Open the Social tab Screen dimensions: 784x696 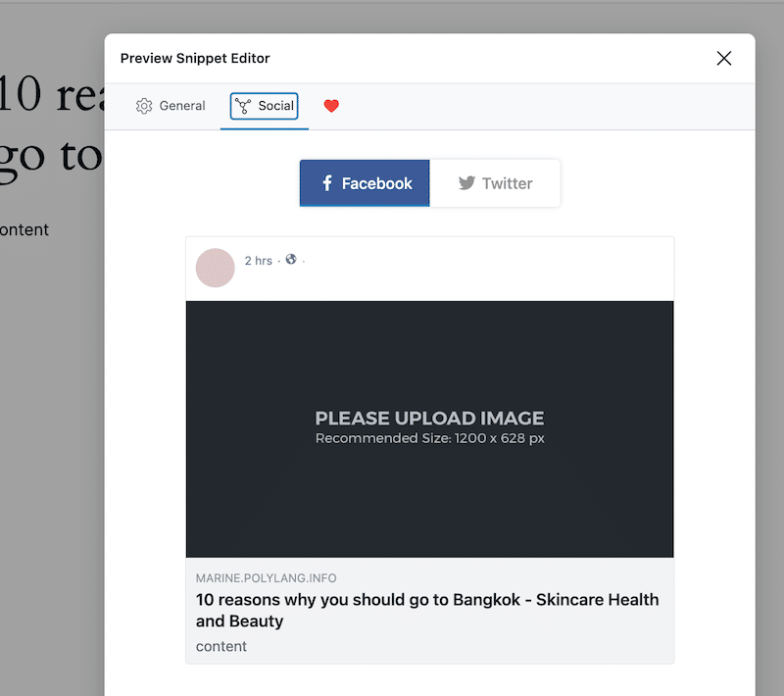pyautogui.click(x=263, y=107)
